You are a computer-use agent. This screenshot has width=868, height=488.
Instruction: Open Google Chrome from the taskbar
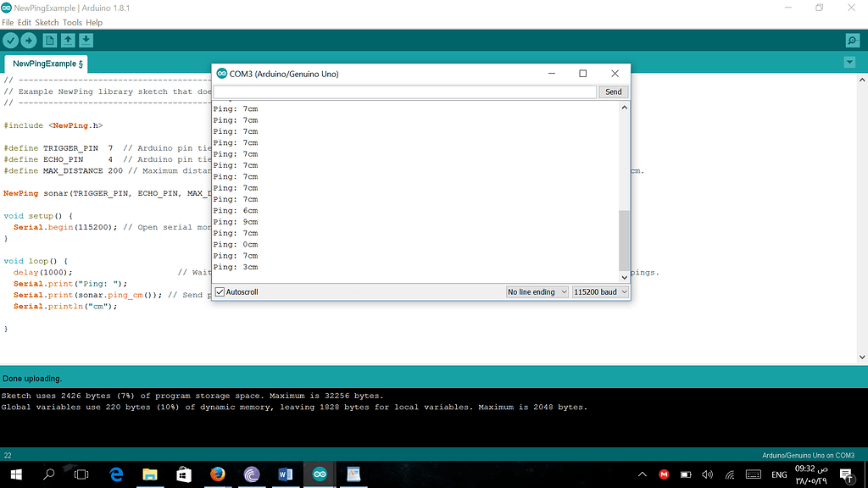(x=218, y=474)
